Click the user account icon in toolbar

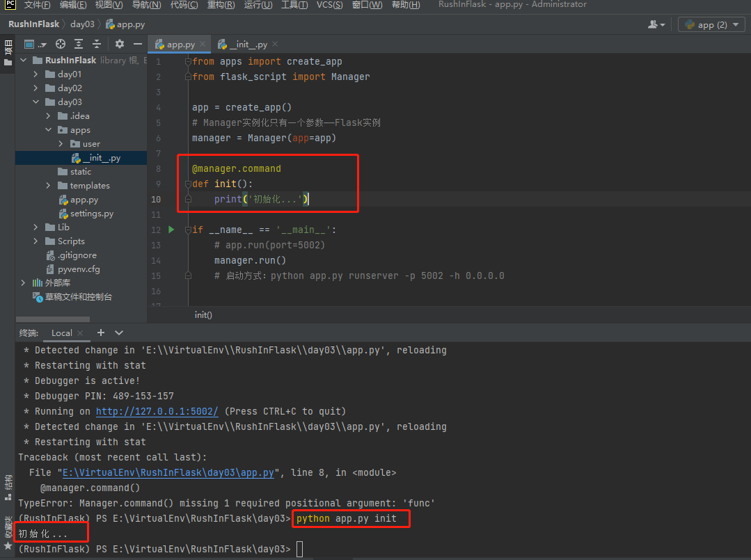(656, 24)
